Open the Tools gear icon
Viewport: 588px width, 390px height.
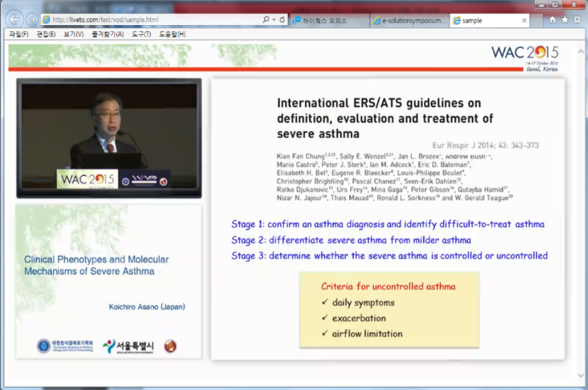(577, 20)
